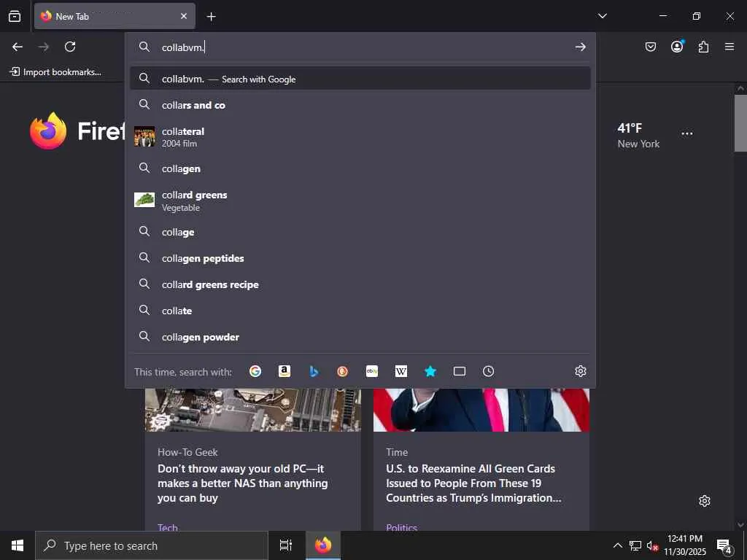
Task: Open the Firefox account icon
Action: 677,46
